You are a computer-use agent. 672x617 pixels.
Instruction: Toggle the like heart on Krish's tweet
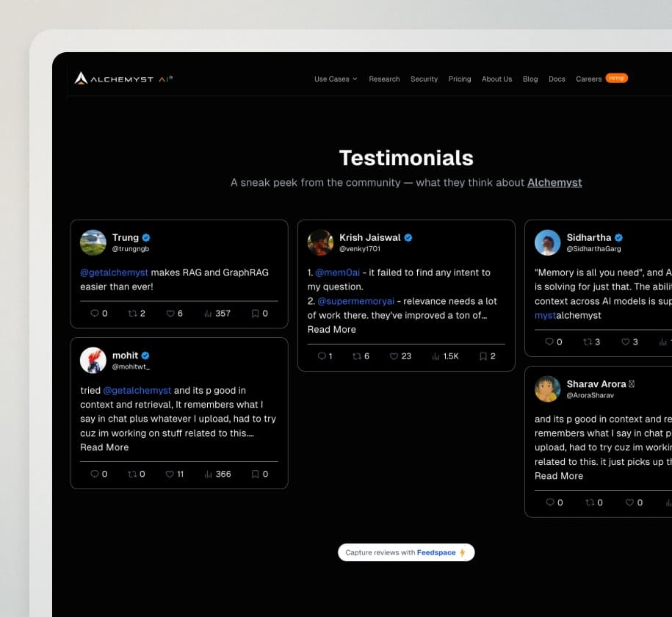pos(395,356)
